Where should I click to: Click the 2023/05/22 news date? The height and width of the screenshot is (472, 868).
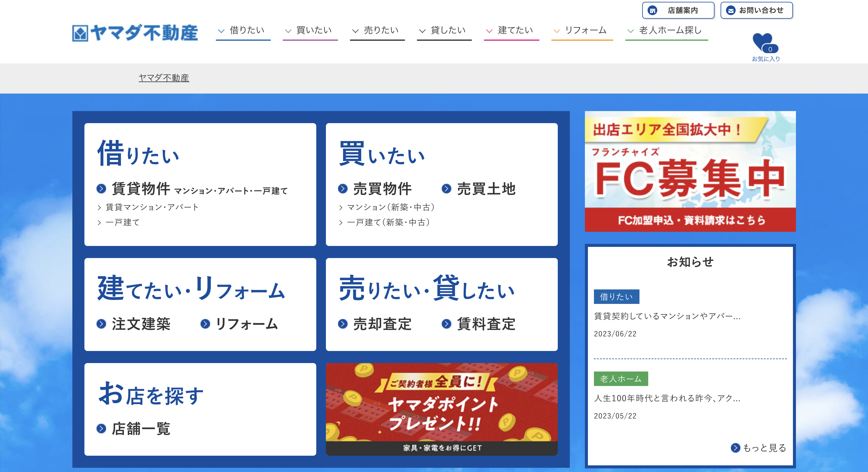click(x=615, y=416)
